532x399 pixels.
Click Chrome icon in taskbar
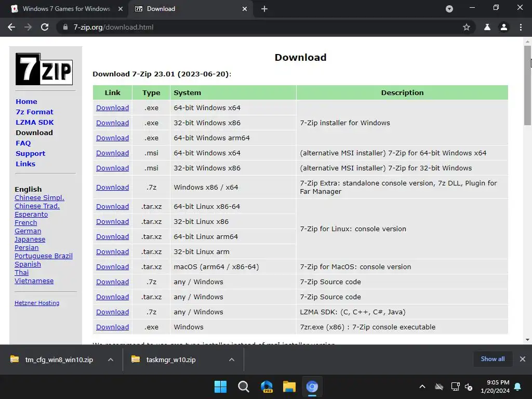point(312,387)
